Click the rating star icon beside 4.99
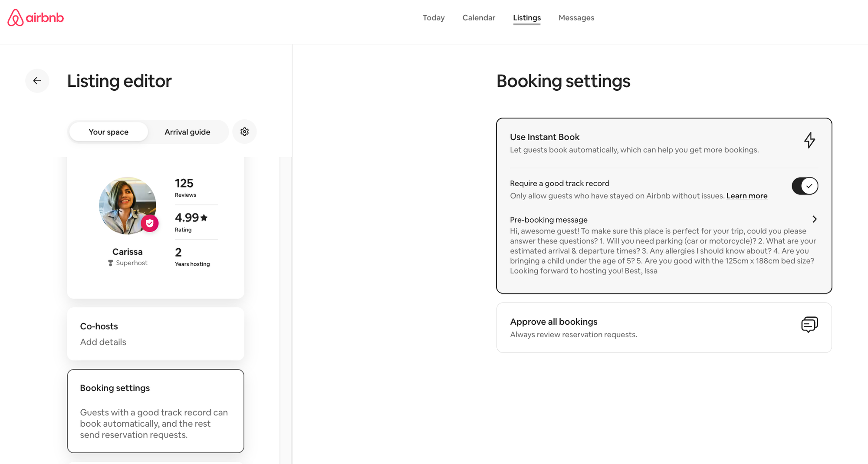Image resolution: width=868 pixels, height=464 pixels. click(204, 217)
